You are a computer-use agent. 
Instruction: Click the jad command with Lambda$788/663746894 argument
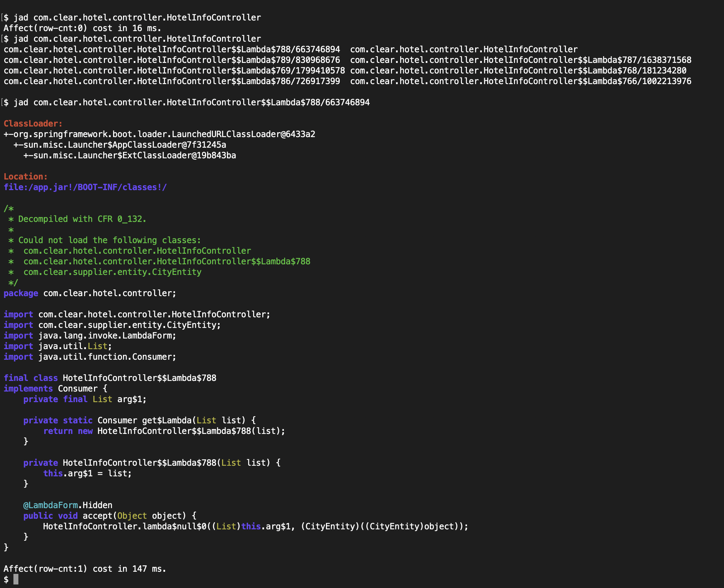click(192, 102)
